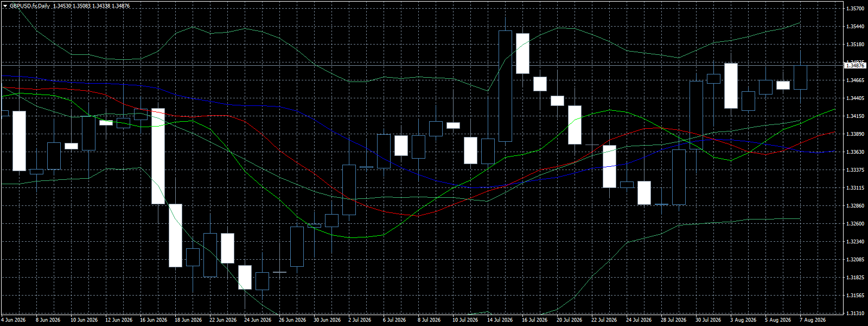Click the 1.32860 price axis label
The width and height of the screenshot is (868, 326).
[855, 206]
